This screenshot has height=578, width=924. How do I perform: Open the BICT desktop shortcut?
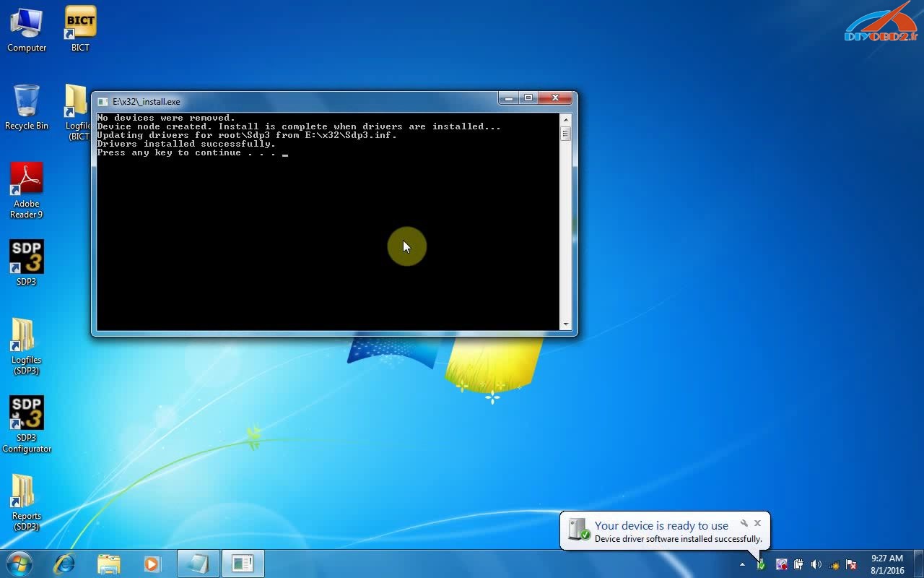coord(80,23)
